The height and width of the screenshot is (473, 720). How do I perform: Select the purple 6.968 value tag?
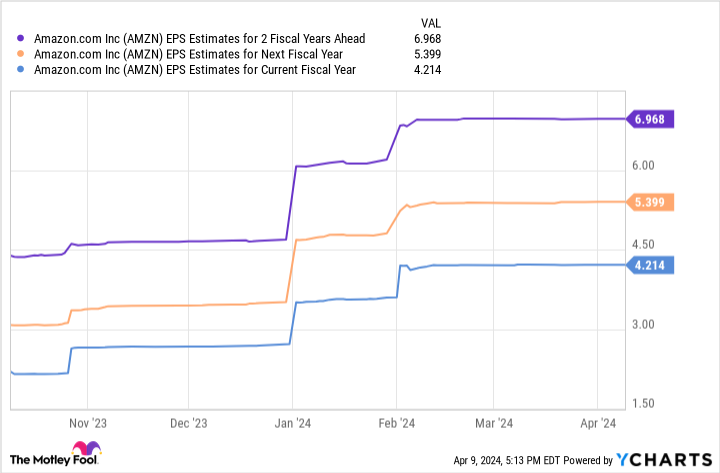click(652, 120)
